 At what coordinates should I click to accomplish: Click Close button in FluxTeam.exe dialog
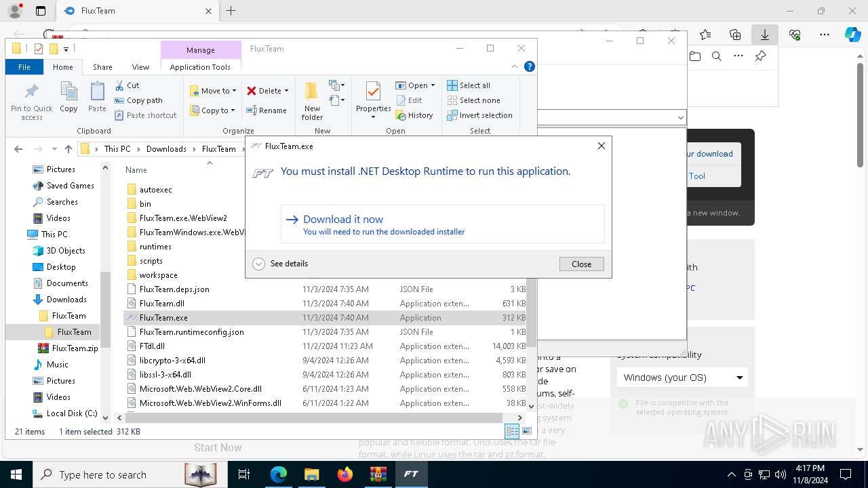click(581, 264)
